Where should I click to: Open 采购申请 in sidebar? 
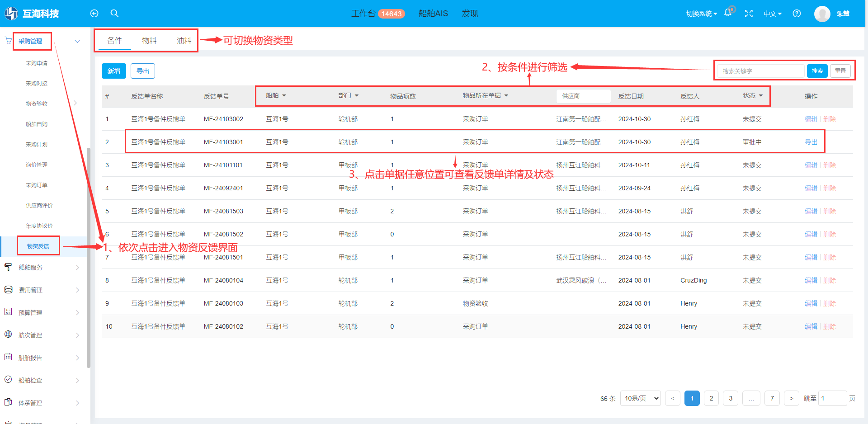(x=37, y=63)
